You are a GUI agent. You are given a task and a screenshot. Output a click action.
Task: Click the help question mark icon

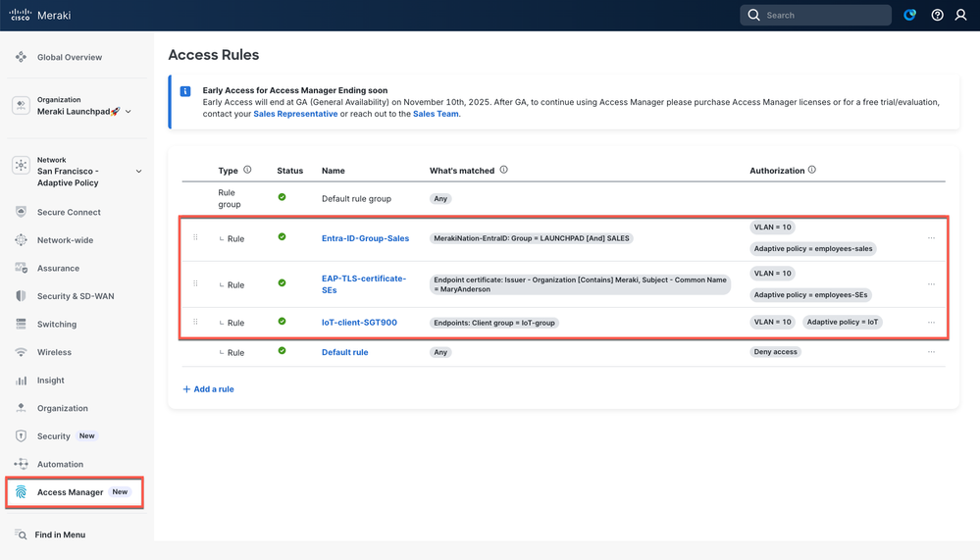(937, 15)
